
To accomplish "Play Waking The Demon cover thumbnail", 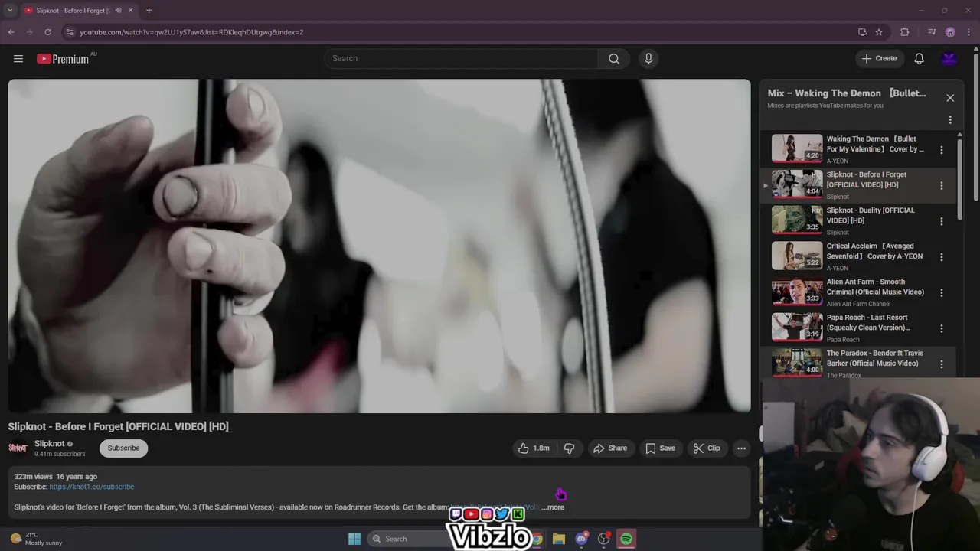I will pos(797,148).
